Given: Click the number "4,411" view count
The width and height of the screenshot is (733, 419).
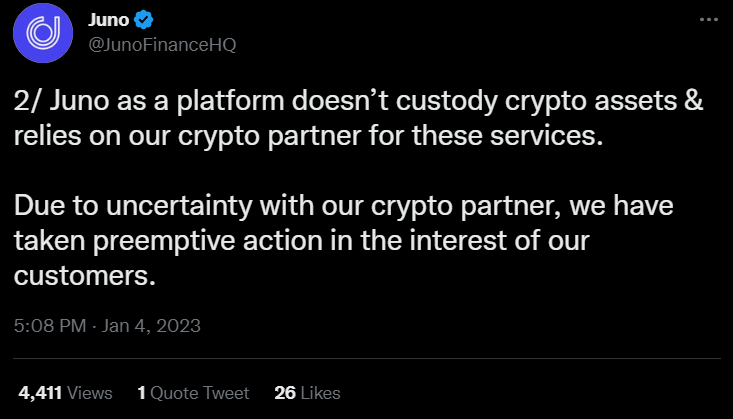Looking at the screenshot, I should (39, 392).
